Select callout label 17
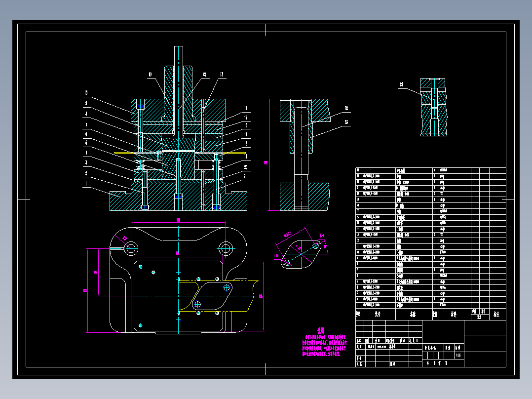Viewport: 532px width, 399px height. coord(246,134)
